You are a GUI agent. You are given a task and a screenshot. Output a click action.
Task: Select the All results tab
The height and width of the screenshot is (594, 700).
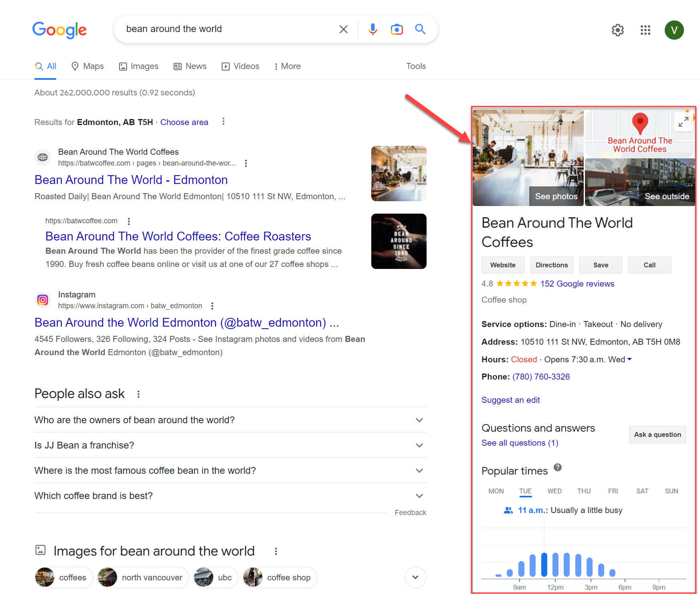[x=45, y=66]
